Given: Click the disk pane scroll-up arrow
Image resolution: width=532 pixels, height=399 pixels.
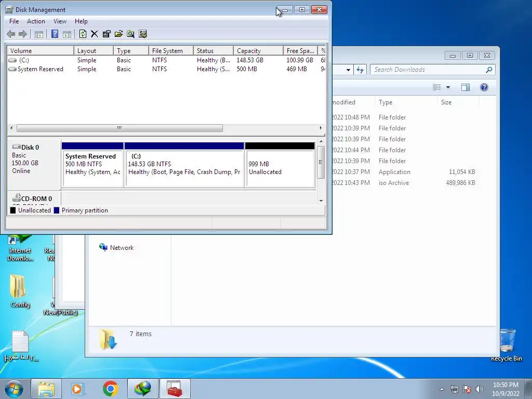Looking at the screenshot, I should 321,141.
